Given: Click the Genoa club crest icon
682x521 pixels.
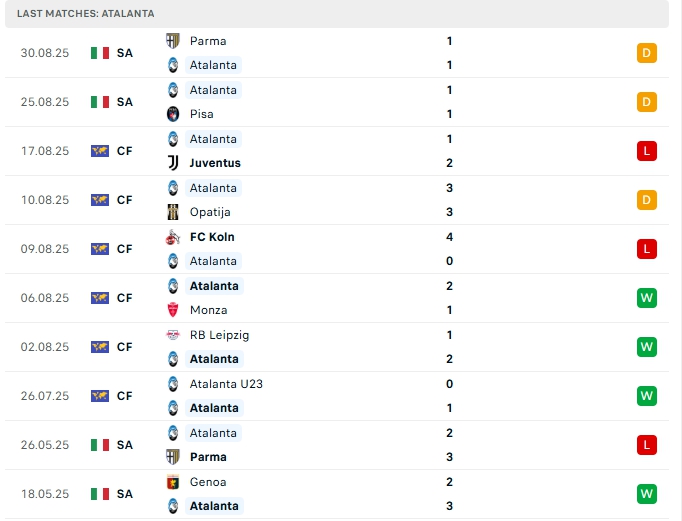Looking at the screenshot, I should tap(173, 482).
